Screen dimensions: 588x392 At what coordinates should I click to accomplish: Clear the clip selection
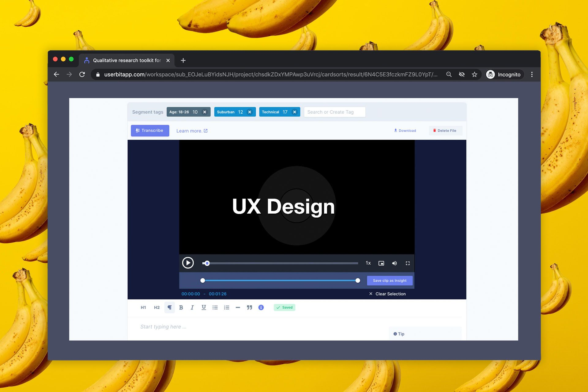point(387,294)
